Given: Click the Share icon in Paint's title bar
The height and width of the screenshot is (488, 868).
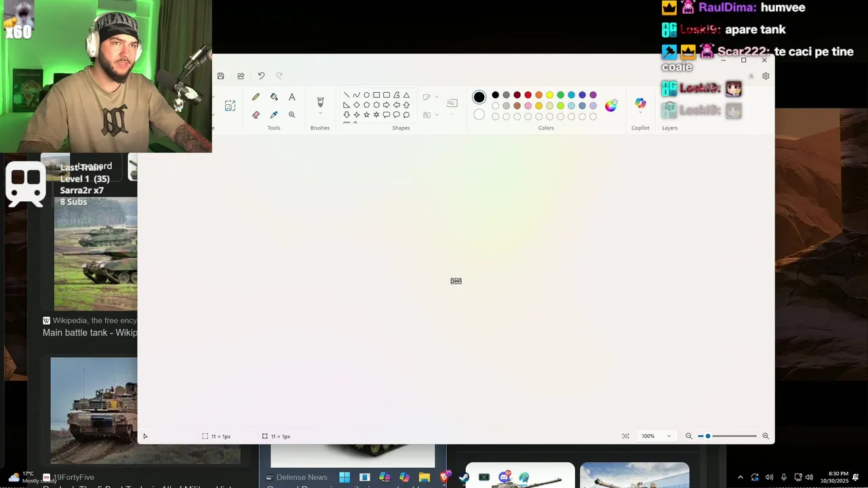Looking at the screenshot, I should point(241,76).
